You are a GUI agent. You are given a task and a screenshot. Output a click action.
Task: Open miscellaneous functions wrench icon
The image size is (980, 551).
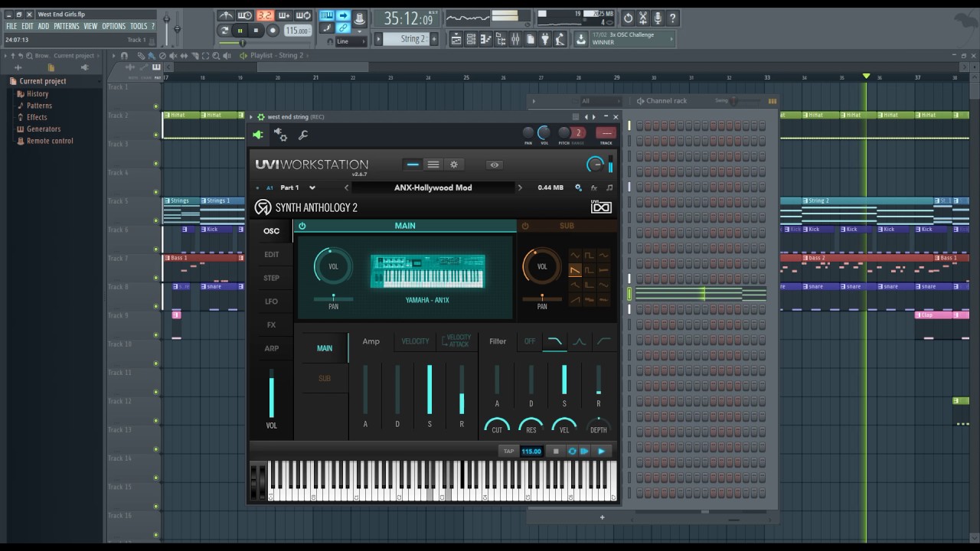303,135
